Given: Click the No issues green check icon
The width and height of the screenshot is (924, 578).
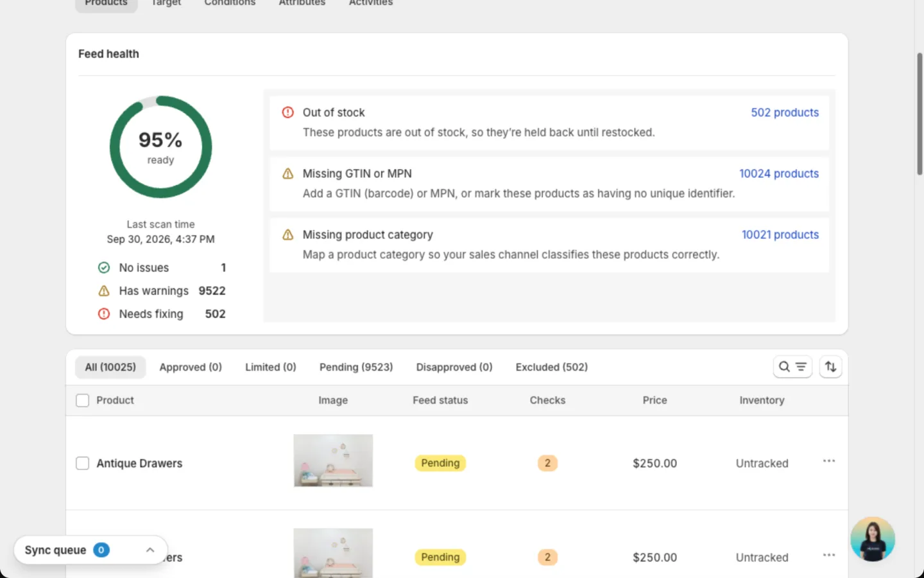Looking at the screenshot, I should coord(104,268).
